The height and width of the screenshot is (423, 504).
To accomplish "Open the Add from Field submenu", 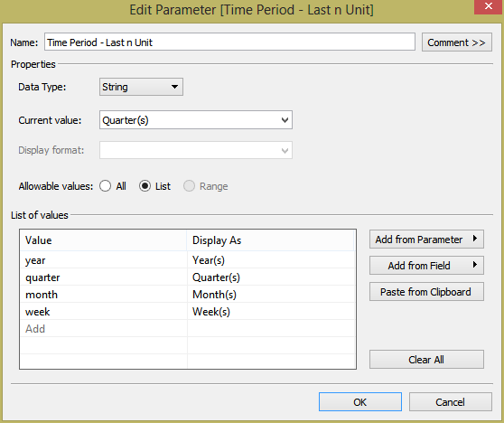I will [426, 266].
